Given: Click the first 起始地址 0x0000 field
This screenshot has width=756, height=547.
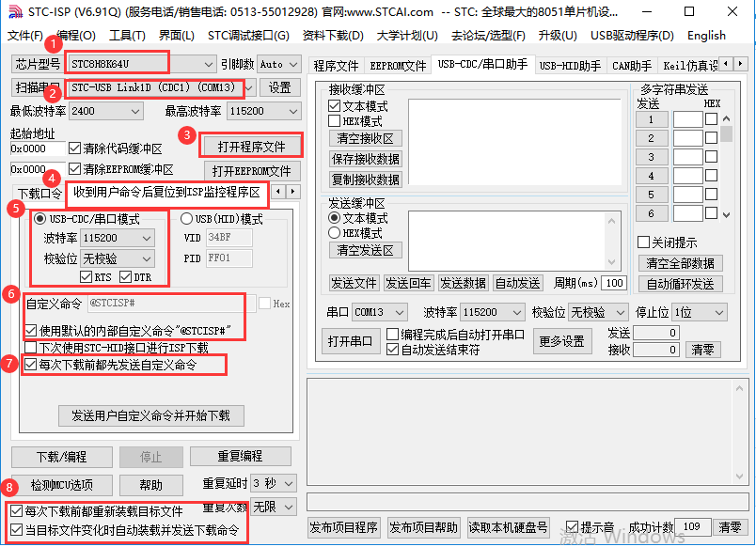Looking at the screenshot, I should click(37, 148).
